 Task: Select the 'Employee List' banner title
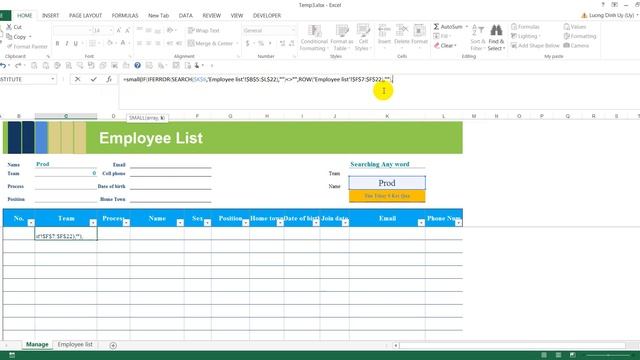(151, 138)
